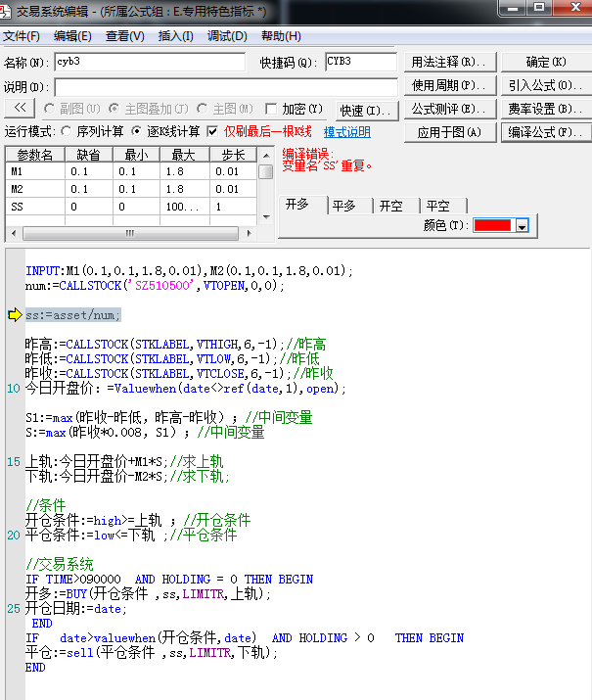592x700 pixels.
Task: Switch to the 平多 tab
Action: tap(344, 206)
